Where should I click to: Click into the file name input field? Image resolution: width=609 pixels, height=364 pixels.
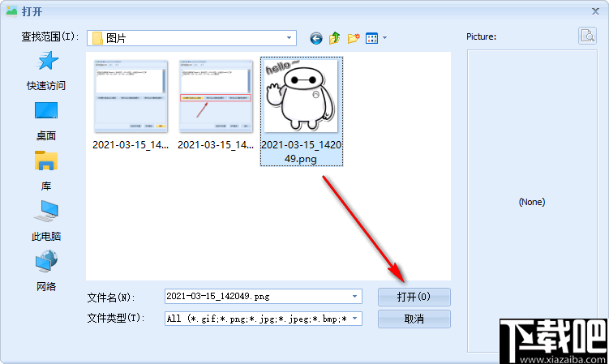pyautogui.click(x=258, y=297)
